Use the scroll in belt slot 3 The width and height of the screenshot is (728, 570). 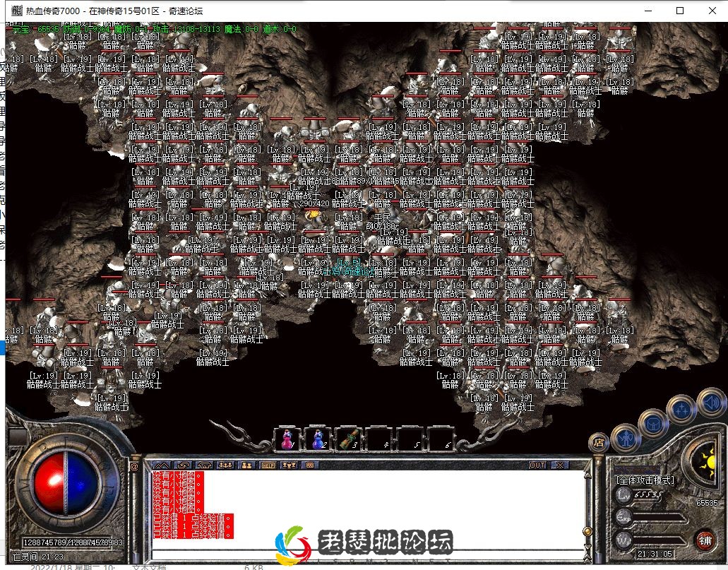[x=348, y=439]
